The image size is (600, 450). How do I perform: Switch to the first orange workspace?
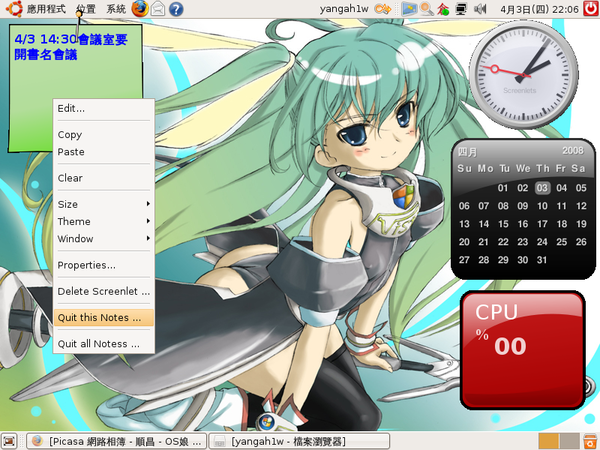click(x=548, y=441)
